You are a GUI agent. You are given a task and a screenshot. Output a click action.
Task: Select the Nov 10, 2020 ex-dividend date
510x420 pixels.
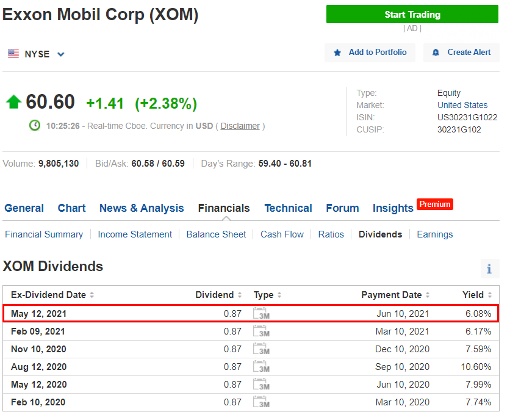[38, 349]
